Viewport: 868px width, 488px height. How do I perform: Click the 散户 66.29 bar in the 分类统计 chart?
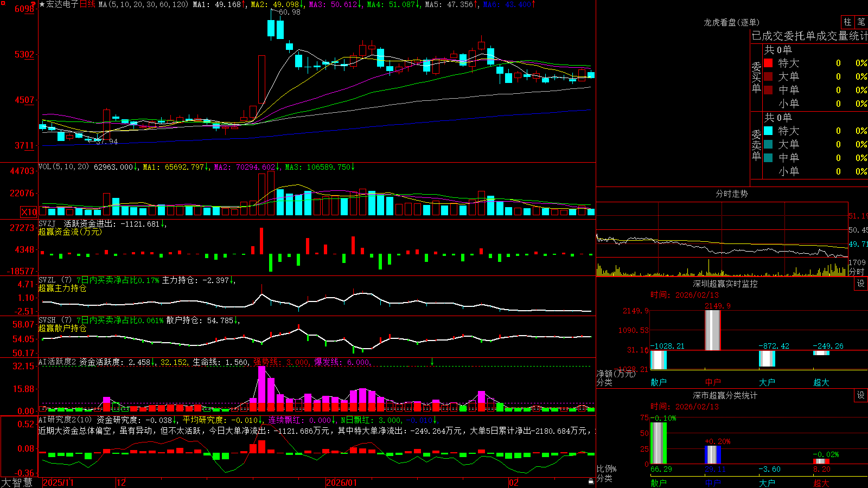pyautogui.click(x=659, y=443)
